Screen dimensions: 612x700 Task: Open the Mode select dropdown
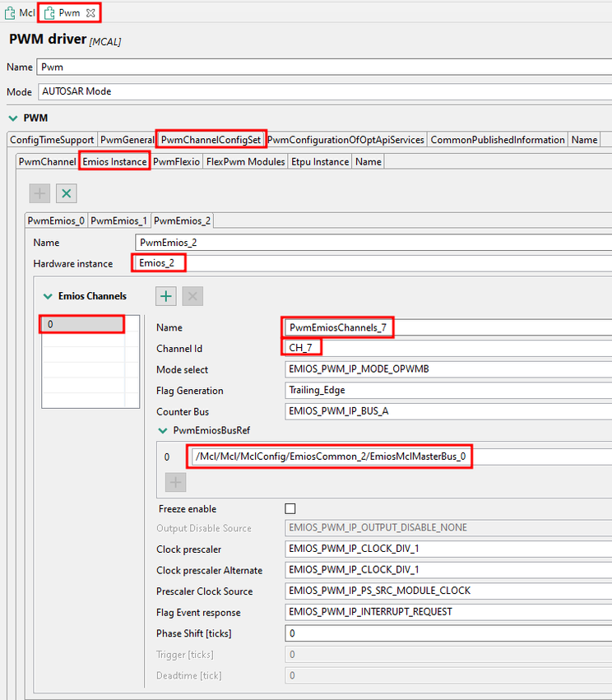pyautogui.click(x=448, y=369)
